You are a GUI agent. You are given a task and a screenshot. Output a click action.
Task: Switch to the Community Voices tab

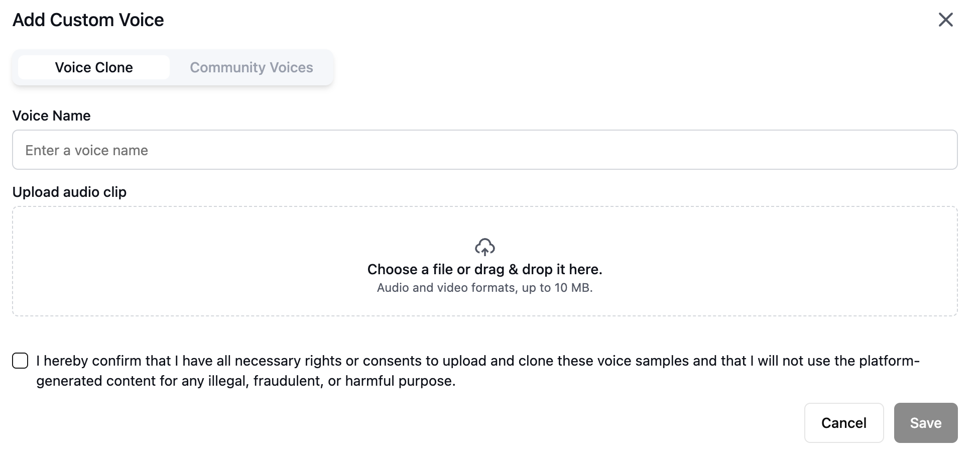(x=251, y=67)
